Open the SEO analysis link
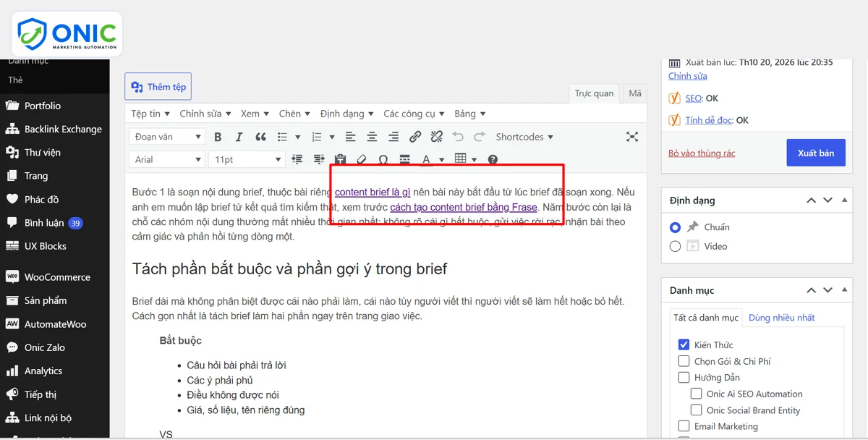 [x=694, y=98]
